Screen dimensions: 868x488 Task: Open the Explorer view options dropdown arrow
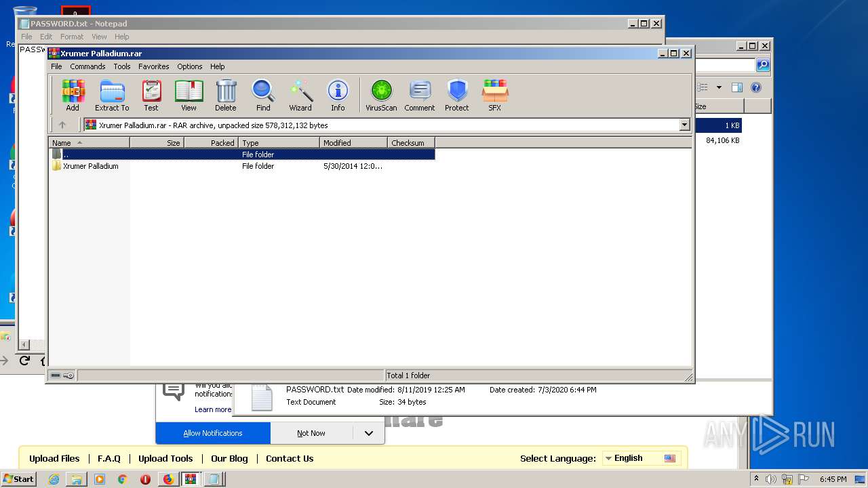pos(719,87)
